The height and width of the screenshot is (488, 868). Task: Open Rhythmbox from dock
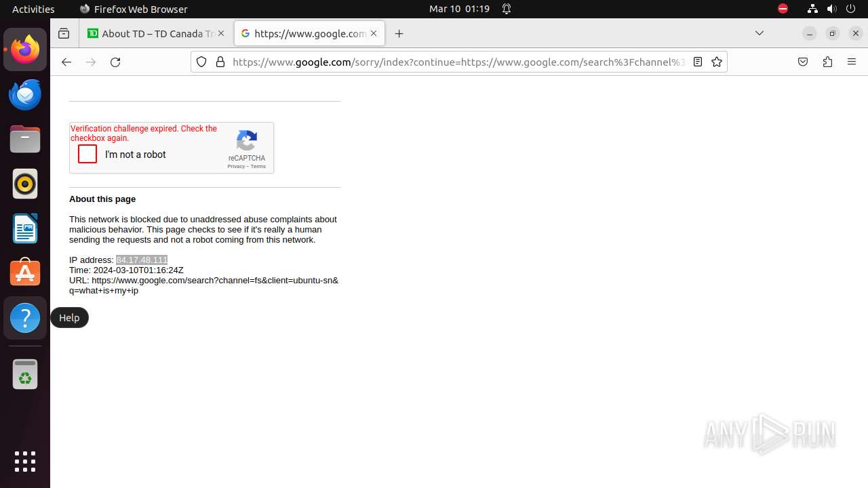point(25,184)
